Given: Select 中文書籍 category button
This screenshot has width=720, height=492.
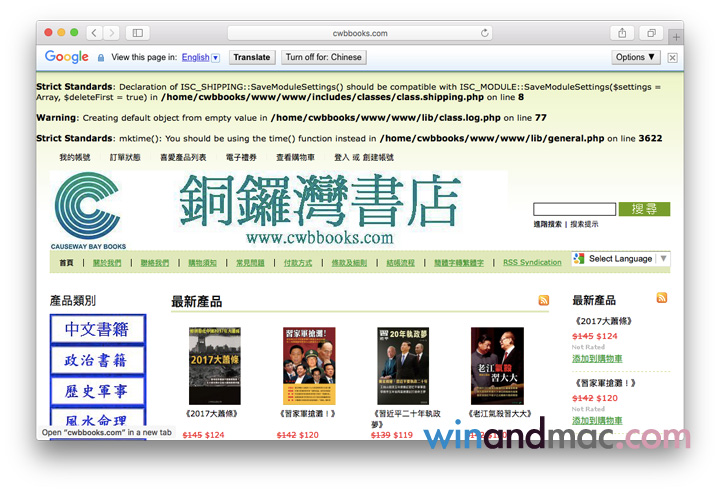Looking at the screenshot, I should coord(98,329).
